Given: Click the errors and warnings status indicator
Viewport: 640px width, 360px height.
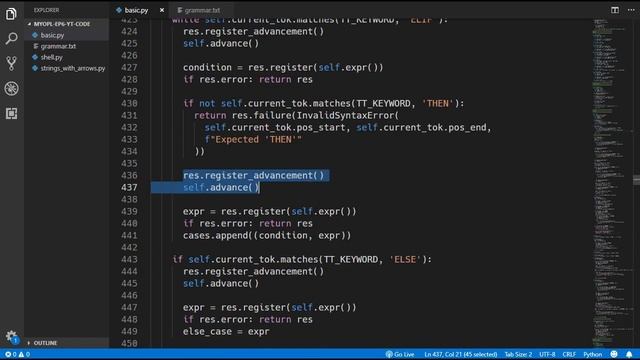Looking at the screenshot, I should [17, 354].
